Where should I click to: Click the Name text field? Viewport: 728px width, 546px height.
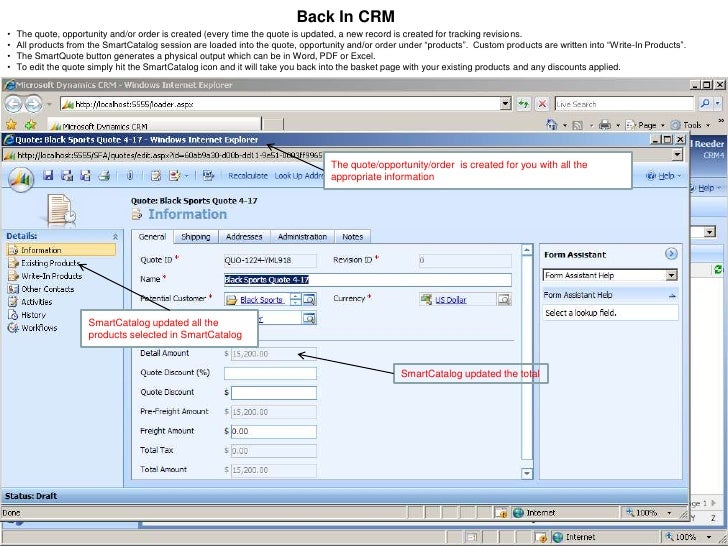pyautogui.click(x=368, y=280)
